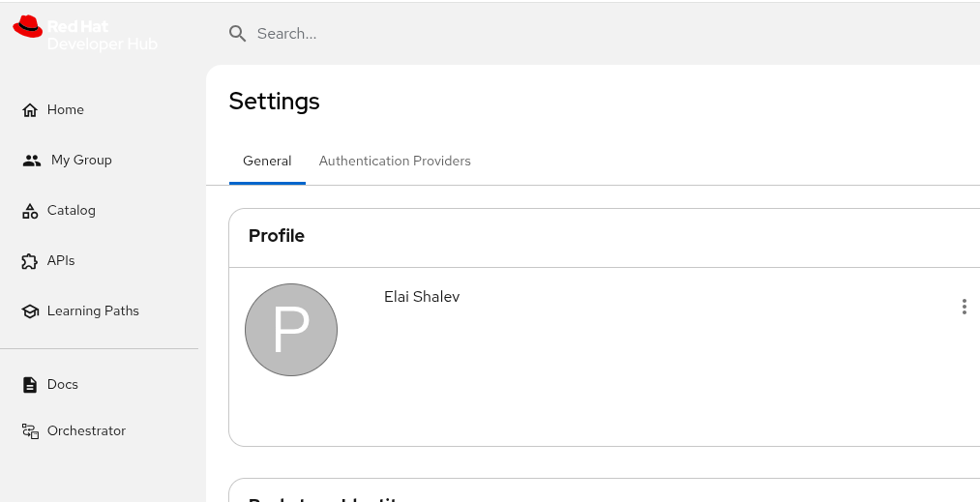Click the Home house icon
This screenshot has width=980, height=502.
pyautogui.click(x=30, y=110)
